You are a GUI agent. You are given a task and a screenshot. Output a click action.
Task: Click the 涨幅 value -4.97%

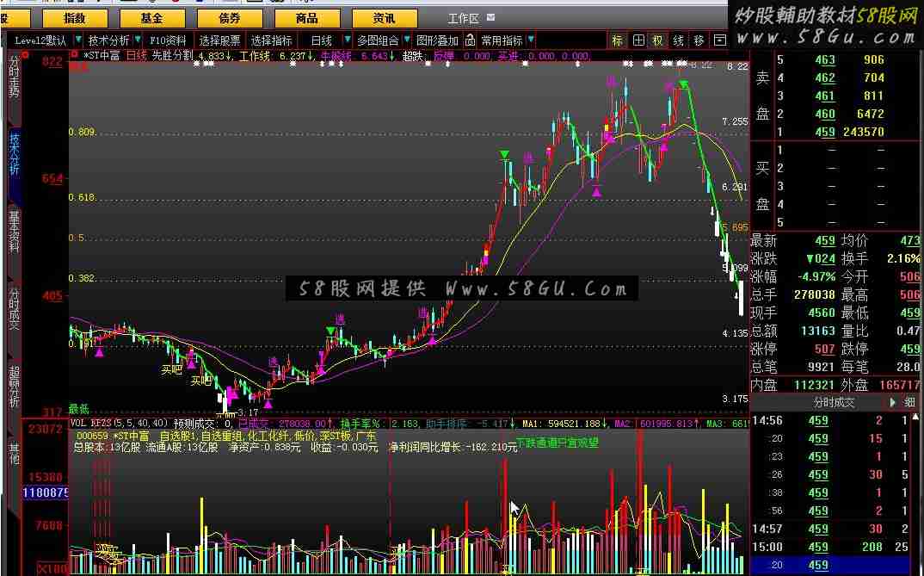pyautogui.click(x=816, y=276)
